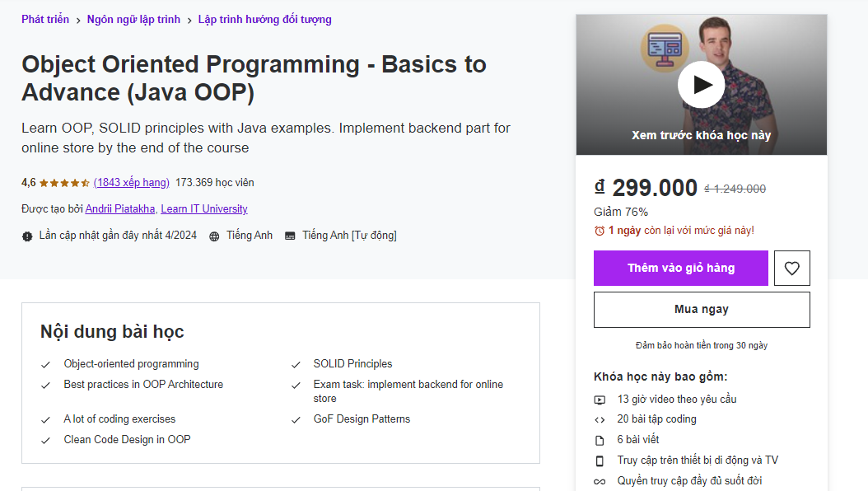Image resolution: width=868 pixels, height=491 pixels.
Task: Play the course preview video
Action: 701,84
